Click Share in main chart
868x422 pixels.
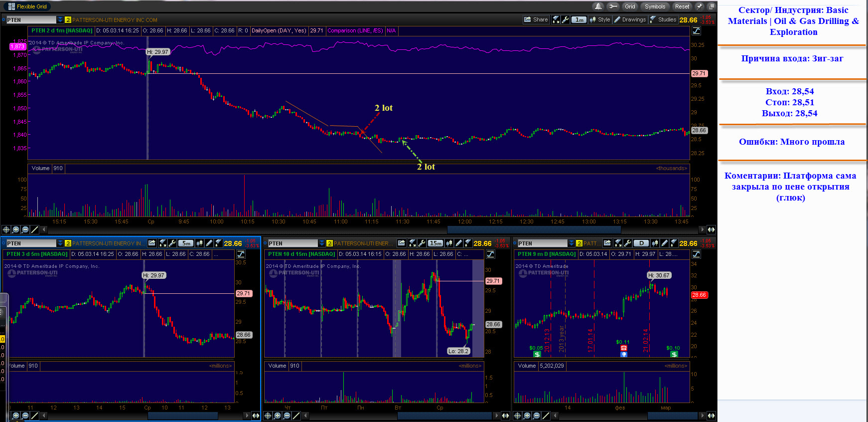tap(536, 19)
